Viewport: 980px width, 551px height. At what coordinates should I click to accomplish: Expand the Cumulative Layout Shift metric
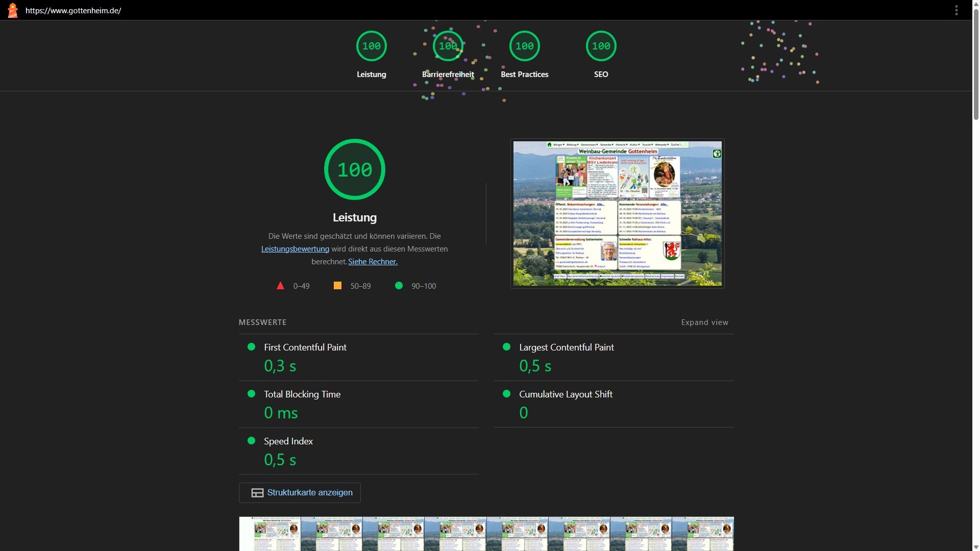tap(566, 394)
